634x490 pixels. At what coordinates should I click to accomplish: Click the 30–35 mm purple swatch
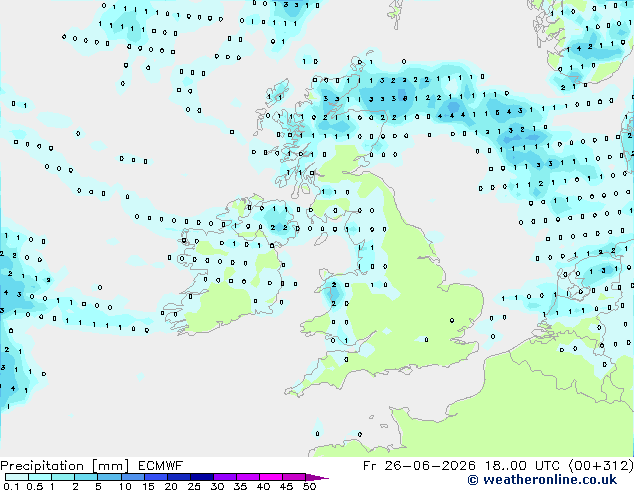point(225,477)
